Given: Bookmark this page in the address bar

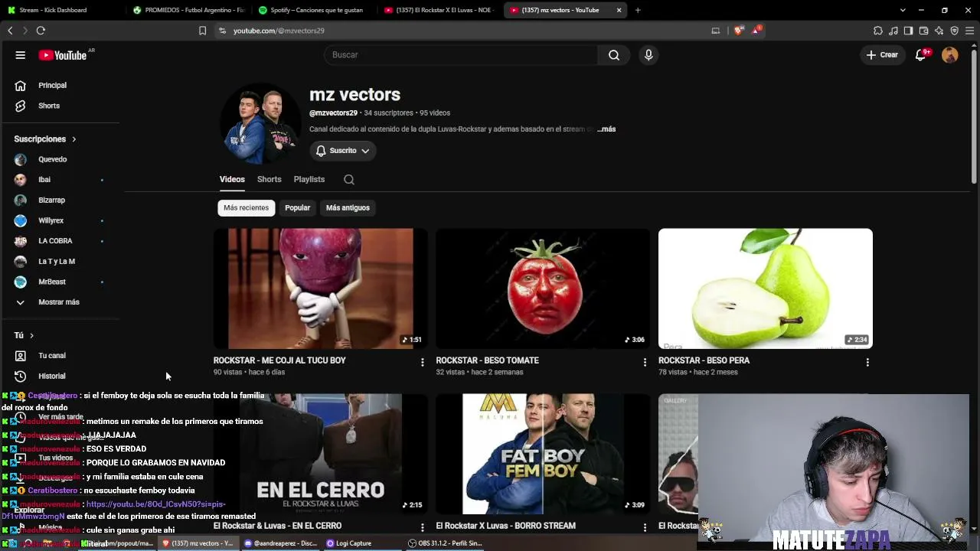Looking at the screenshot, I should pyautogui.click(x=202, y=31).
